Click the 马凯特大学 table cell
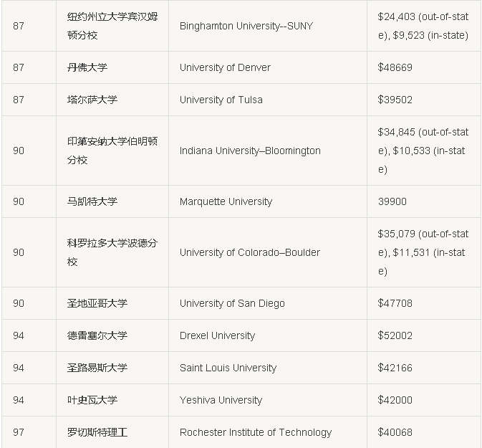This screenshot has height=448, width=482. point(92,201)
